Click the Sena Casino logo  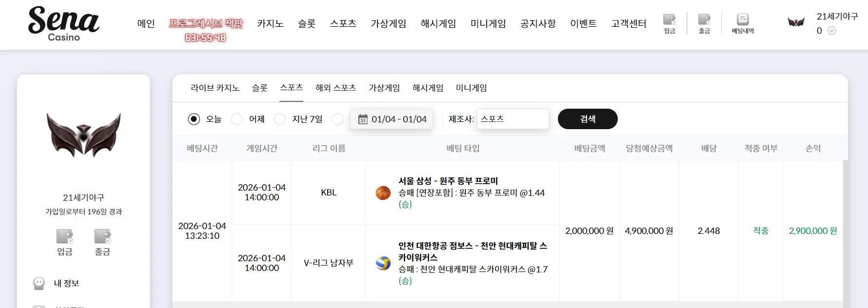tap(64, 23)
